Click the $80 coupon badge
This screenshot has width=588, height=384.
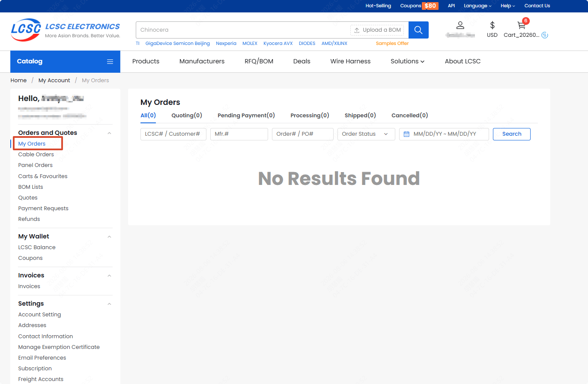coord(430,6)
